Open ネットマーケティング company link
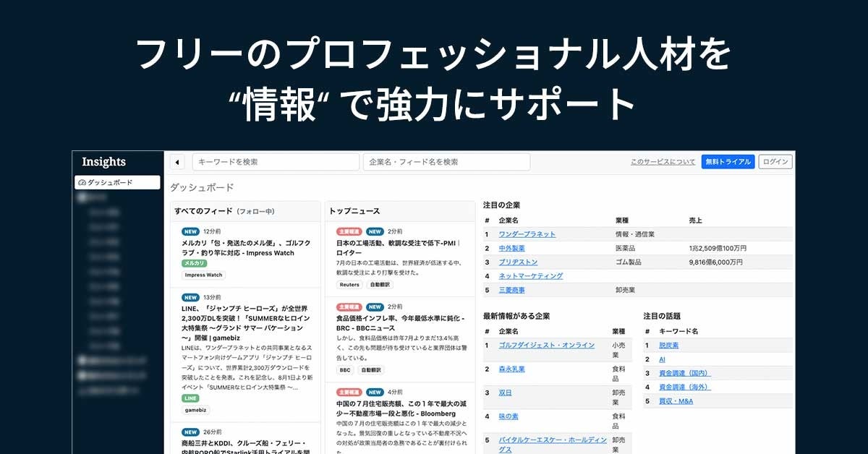This screenshot has height=454, width=868. (531, 275)
